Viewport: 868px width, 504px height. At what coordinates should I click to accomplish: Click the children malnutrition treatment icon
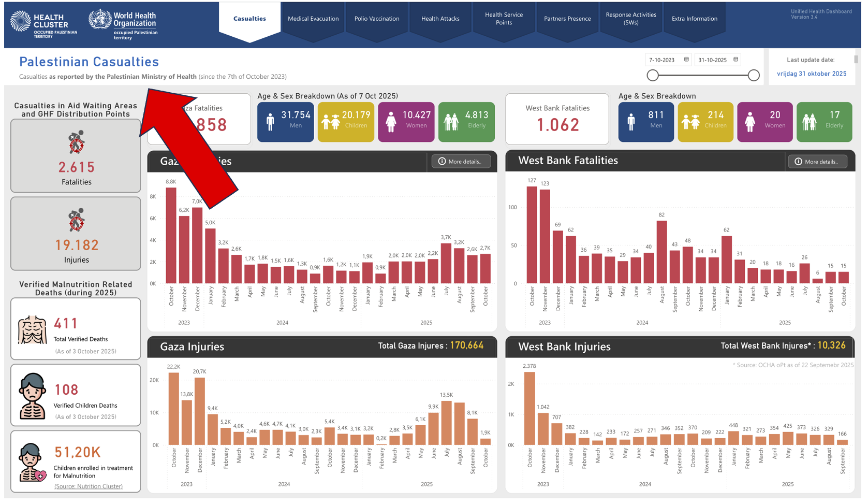32,462
